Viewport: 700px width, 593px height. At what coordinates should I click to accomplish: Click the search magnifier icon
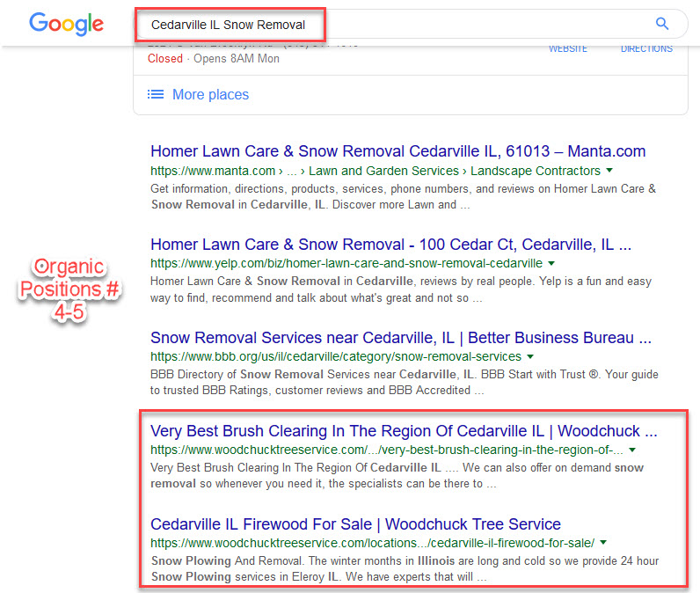tap(662, 24)
